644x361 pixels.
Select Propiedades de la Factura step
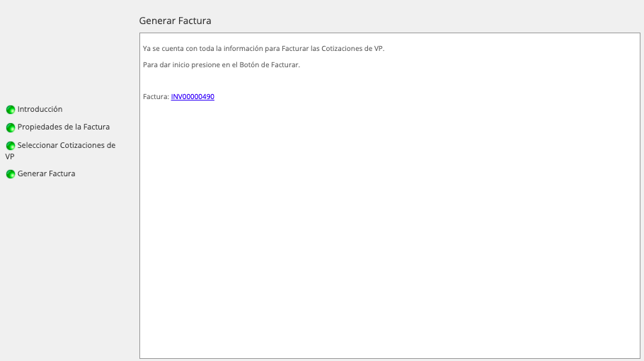64,127
